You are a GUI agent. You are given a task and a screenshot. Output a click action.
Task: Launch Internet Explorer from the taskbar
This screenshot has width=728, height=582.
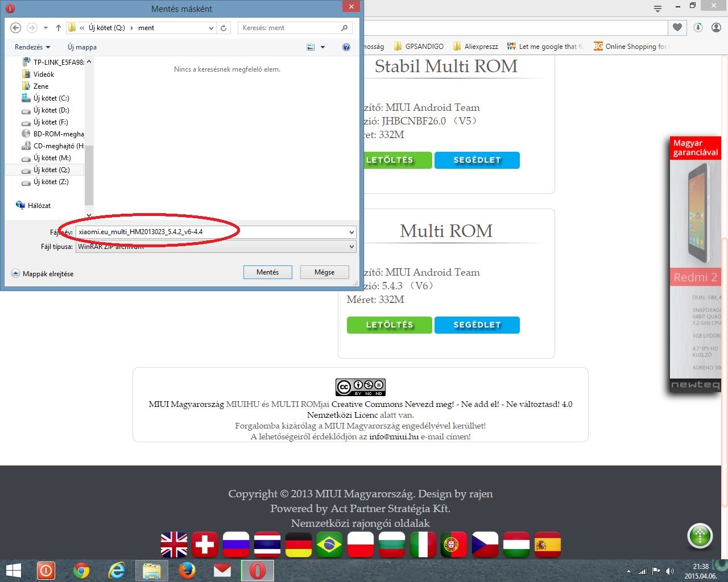[117, 571]
